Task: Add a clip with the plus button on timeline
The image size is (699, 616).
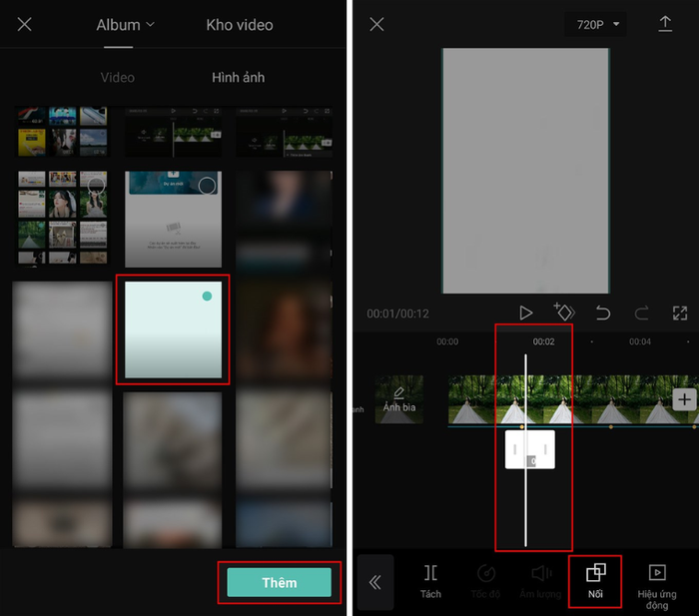Action: click(x=684, y=399)
